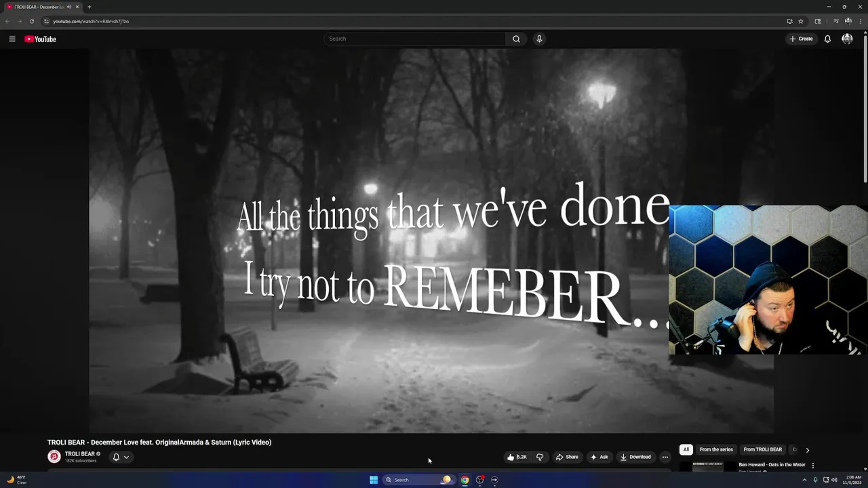The width and height of the screenshot is (868, 488).
Task: Mute the tab via speaker icon
Action: tap(68, 7)
